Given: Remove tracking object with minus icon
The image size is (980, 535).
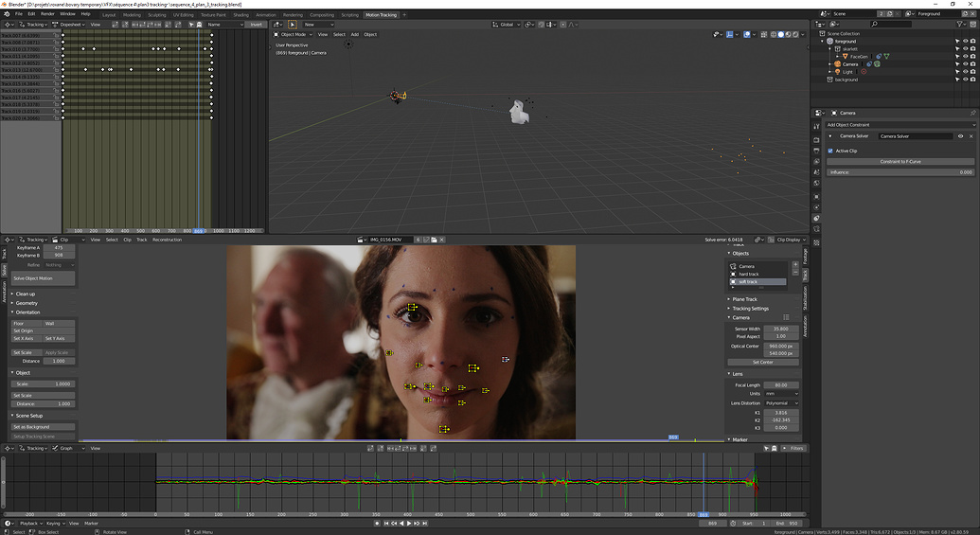Looking at the screenshot, I should (x=795, y=273).
